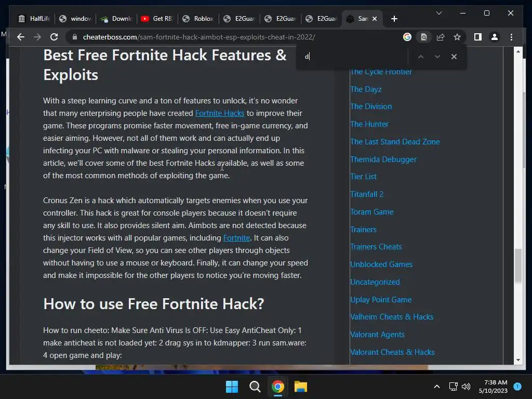This screenshot has height=399, width=532.
Task: Click the find-in-page search icon
Action: click(x=424, y=37)
